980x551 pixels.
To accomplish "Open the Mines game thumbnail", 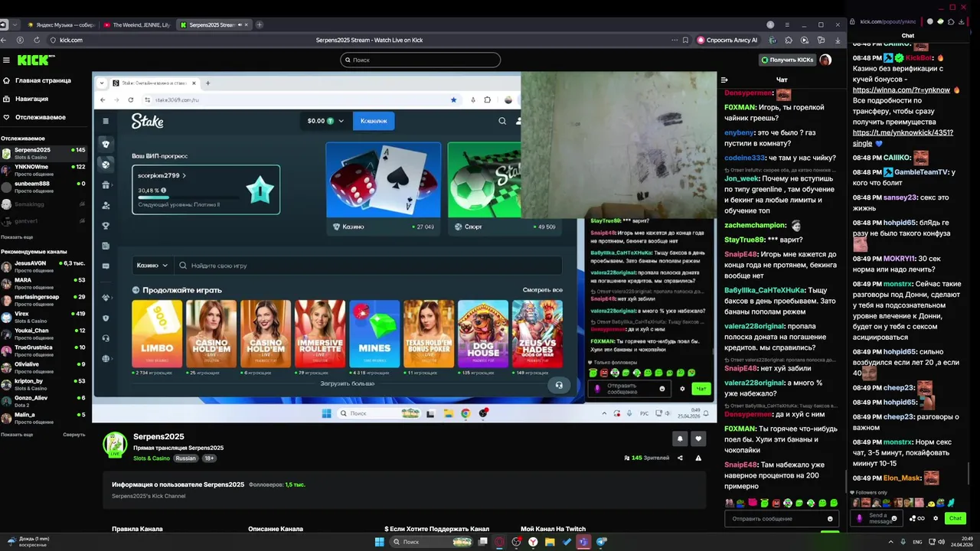I will tap(374, 334).
